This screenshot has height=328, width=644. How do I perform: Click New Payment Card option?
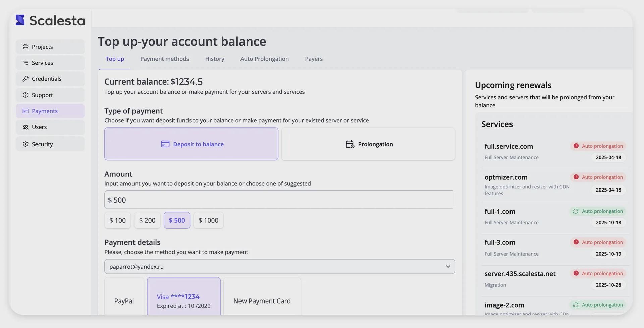[x=262, y=300]
